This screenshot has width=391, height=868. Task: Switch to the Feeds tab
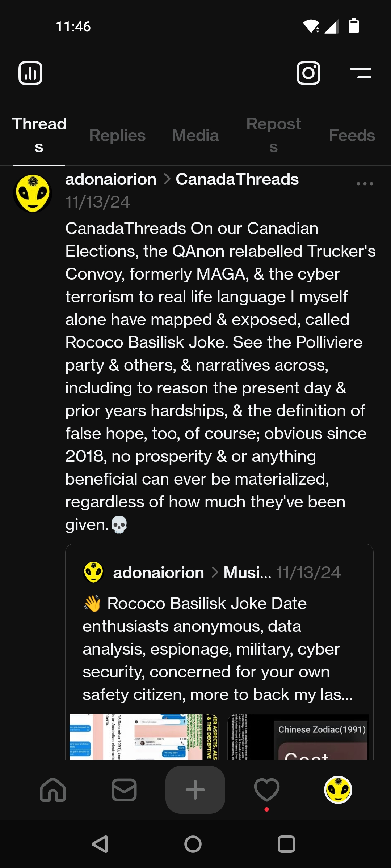pyautogui.click(x=352, y=136)
